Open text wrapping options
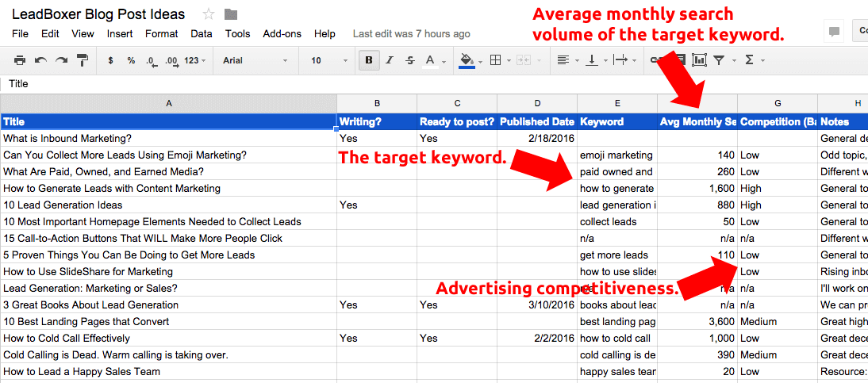This screenshot has width=868, height=383. coord(625,60)
